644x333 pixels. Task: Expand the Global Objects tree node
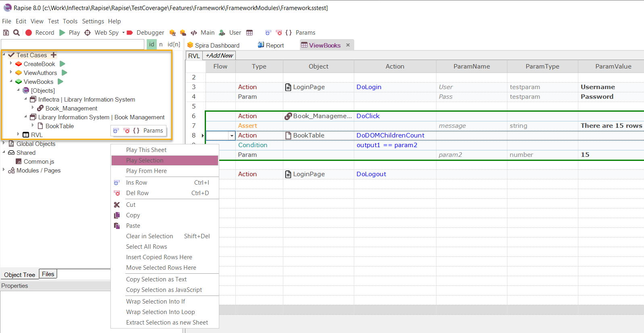(x=4, y=143)
